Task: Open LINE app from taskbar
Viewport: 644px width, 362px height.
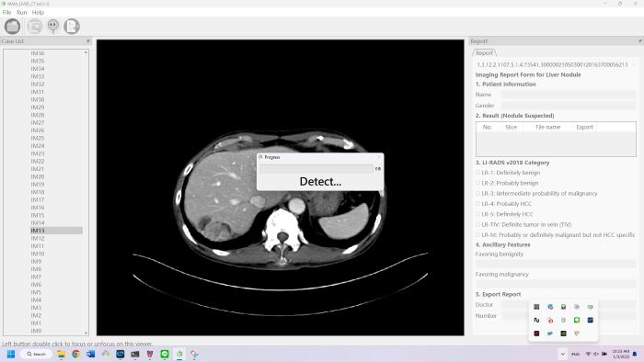Action: click(165, 354)
